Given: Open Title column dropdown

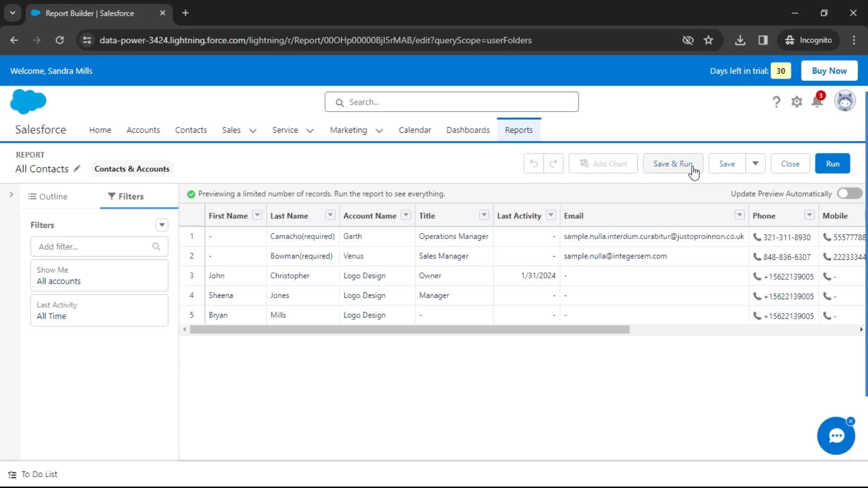Looking at the screenshot, I should [484, 215].
